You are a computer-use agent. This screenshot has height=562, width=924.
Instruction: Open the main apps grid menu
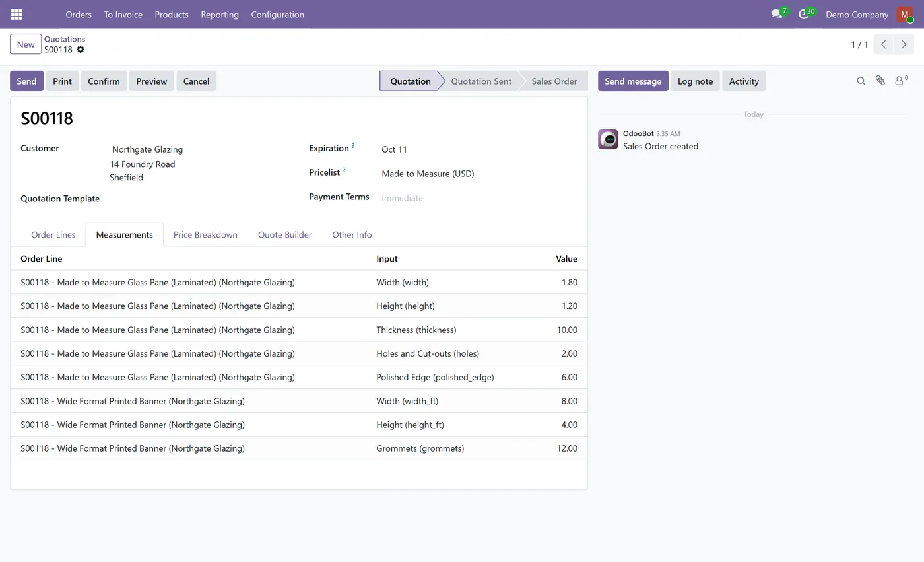[x=16, y=14]
